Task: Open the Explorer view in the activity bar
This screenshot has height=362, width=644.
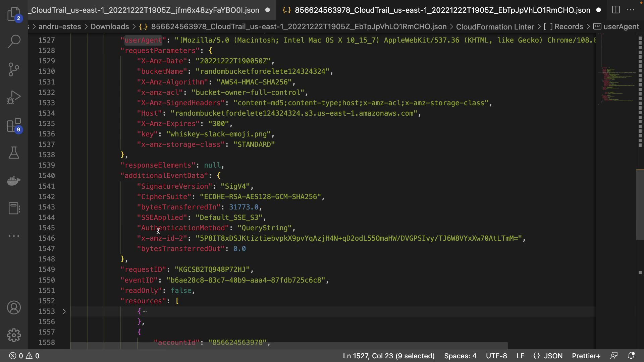Action: (14, 14)
